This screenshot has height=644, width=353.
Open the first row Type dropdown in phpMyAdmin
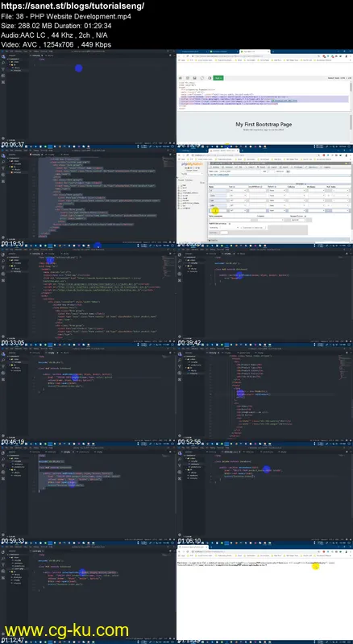pyautogui.click(x=238, y=191)
